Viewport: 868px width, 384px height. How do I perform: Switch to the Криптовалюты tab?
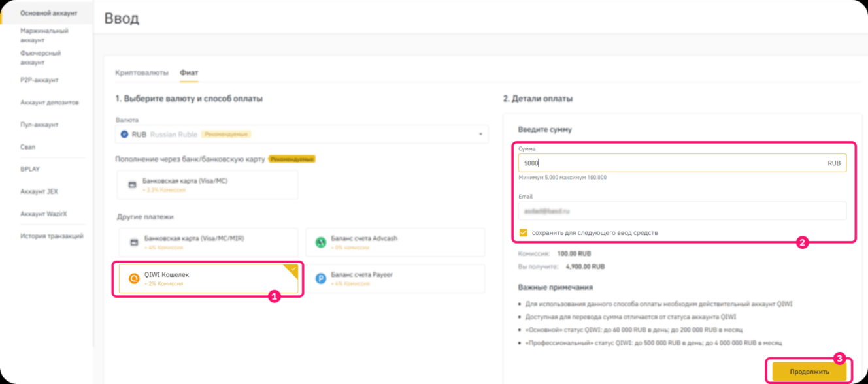142,72
